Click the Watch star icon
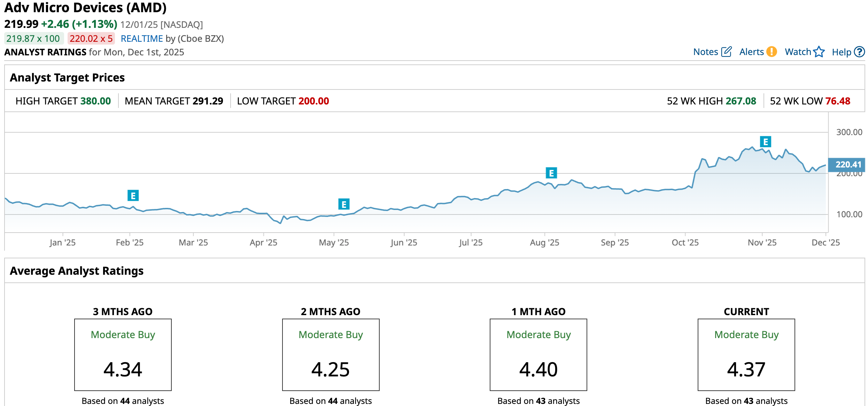The image size is (868, 406). (x=819, y=52)
